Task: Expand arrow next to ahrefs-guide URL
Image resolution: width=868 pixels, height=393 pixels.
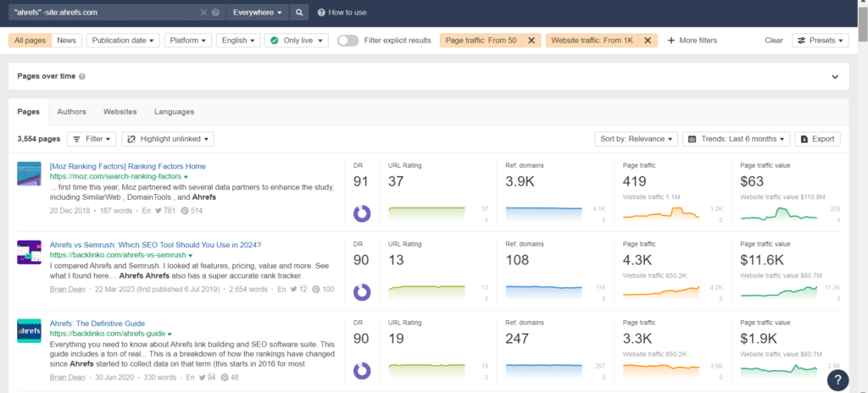Action: 170,335
